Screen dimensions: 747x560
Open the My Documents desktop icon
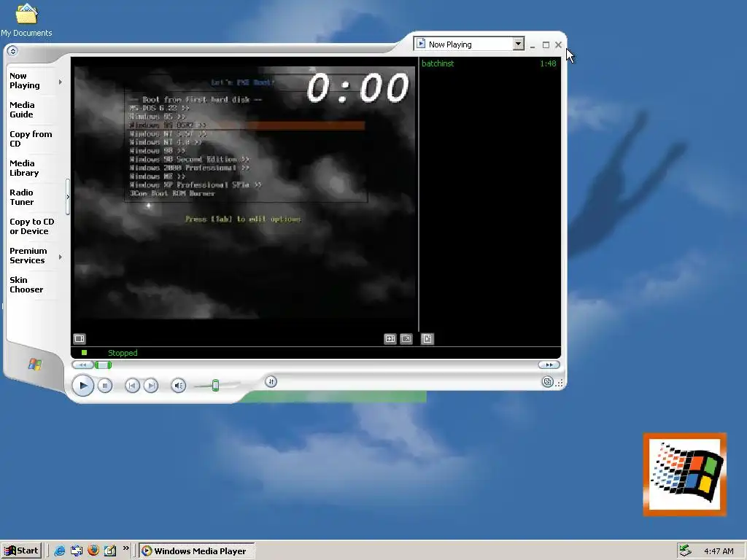pyautogui.click(x=26, y=20)
